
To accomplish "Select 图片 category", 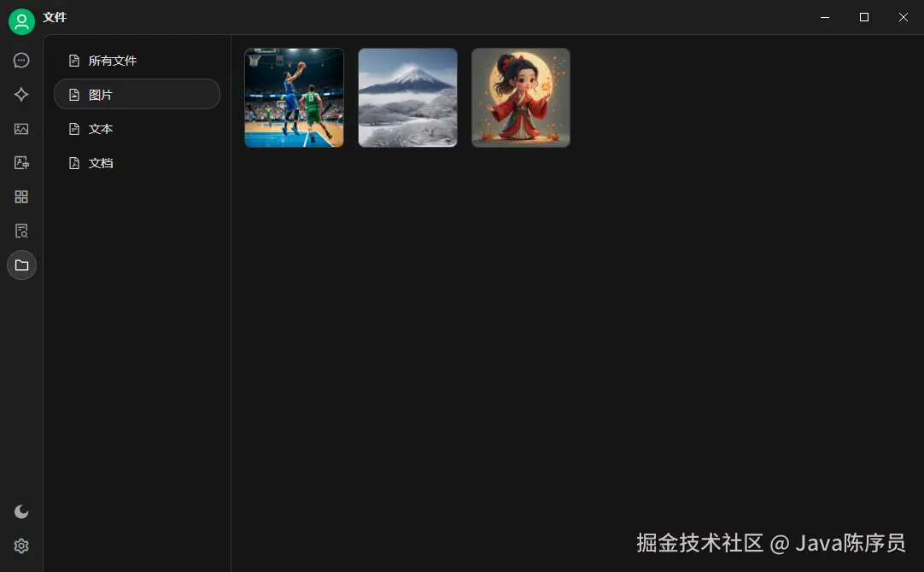I will (x=137, y=94).
